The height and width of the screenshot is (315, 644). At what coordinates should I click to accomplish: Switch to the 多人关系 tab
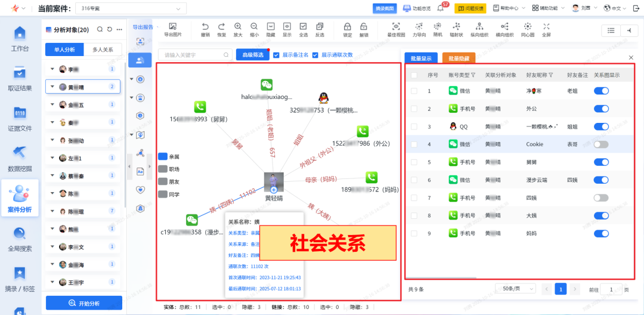103,50
